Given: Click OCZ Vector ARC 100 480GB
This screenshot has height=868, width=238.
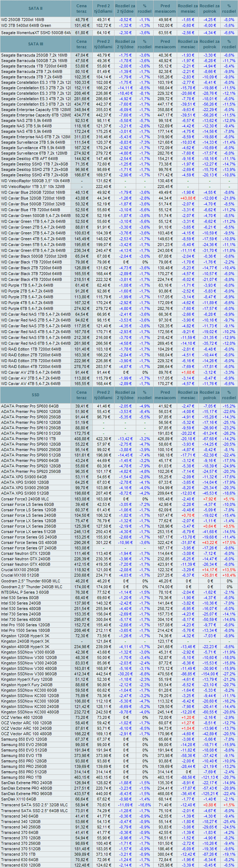Looking at the screenshot, I should point(26,734).
